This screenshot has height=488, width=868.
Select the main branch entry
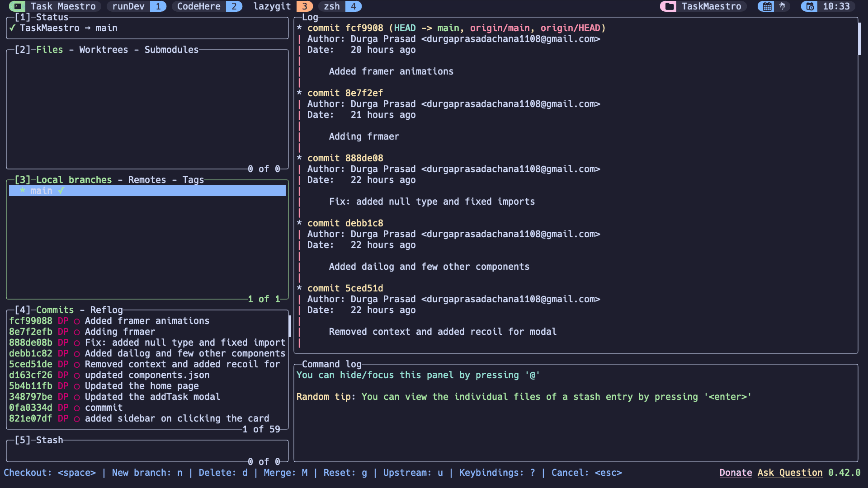coord(146,190)
